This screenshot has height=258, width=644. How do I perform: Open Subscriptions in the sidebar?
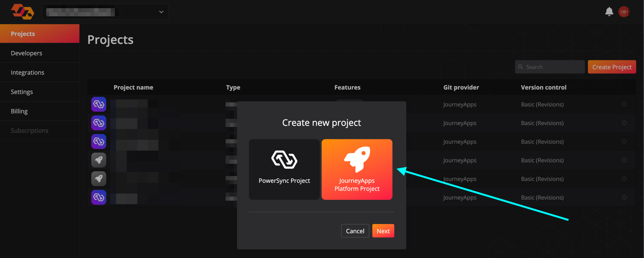[x=40, y=131]
